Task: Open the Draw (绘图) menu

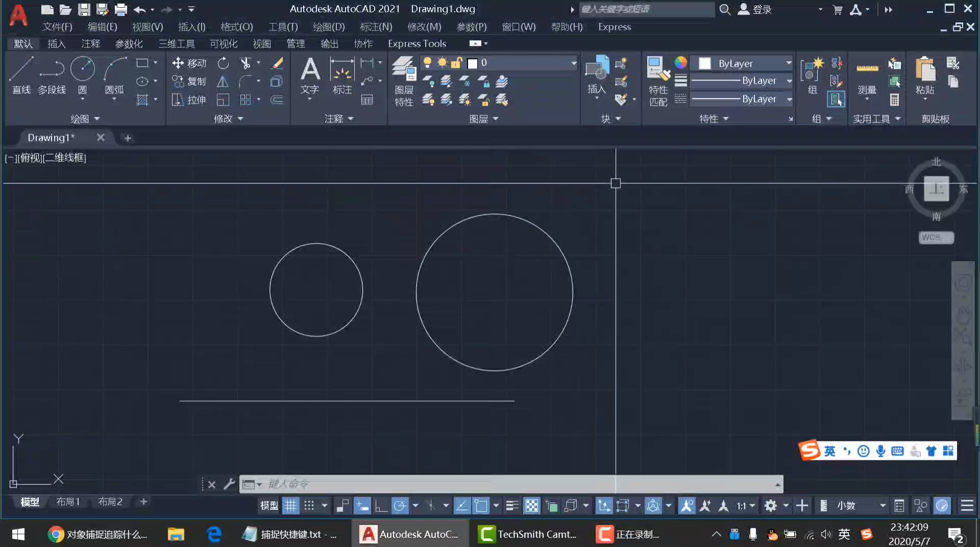Action: click(x=329, y=27)
